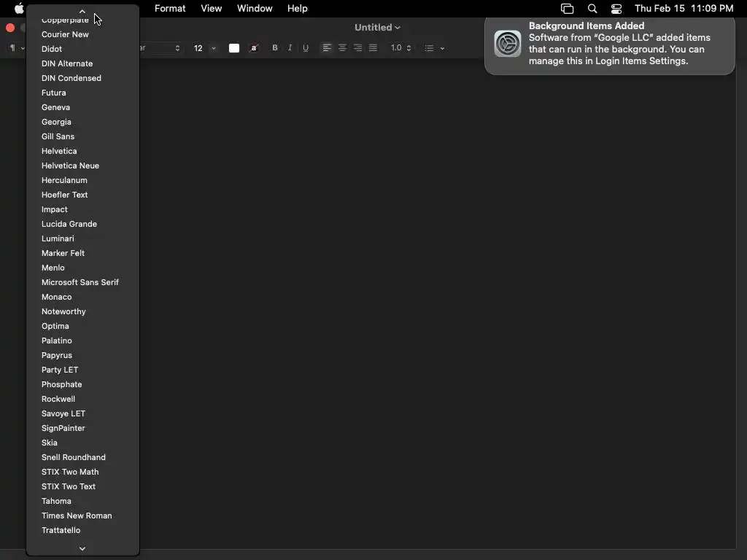Toggle italic text formatting
Viewport: 747px width, 560px height.
pos(290,47)
